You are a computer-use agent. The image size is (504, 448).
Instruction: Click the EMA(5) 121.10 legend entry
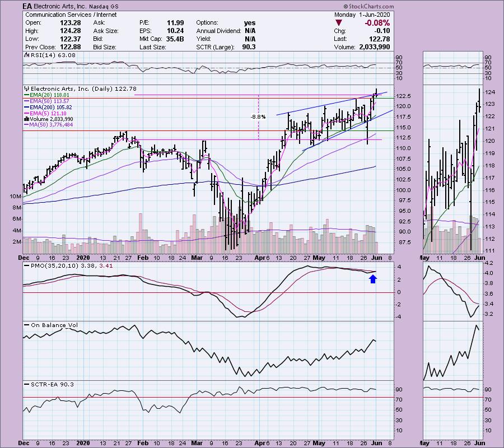[46, 114]
